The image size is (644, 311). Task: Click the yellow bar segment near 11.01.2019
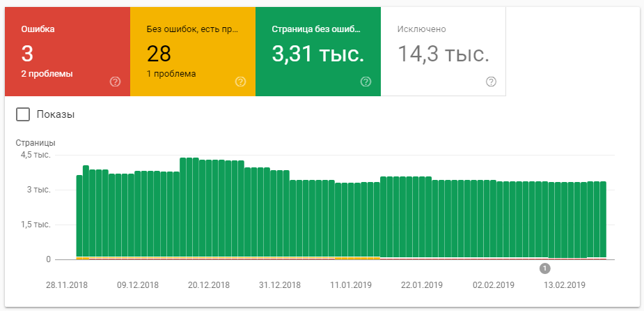click(x=357, y=258)
